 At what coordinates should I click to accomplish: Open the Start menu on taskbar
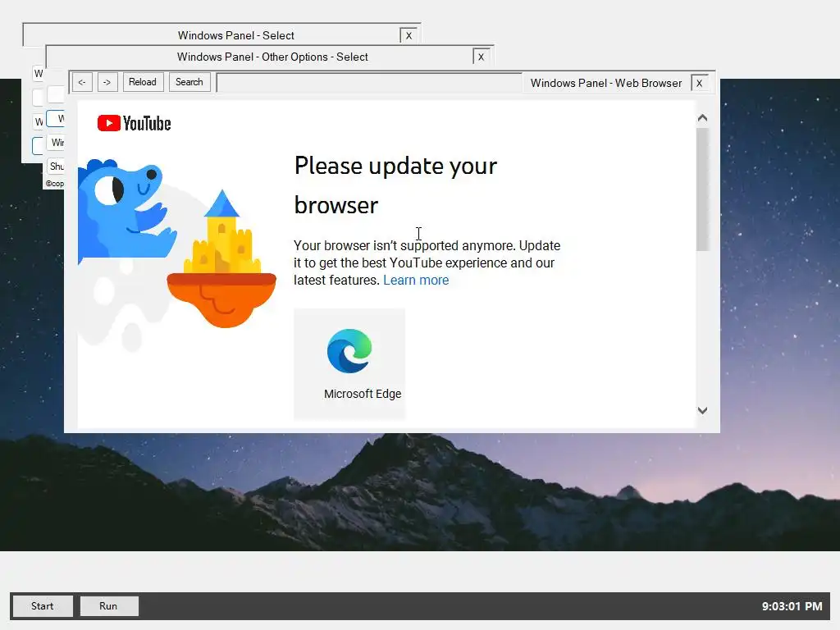coord(43,606)
